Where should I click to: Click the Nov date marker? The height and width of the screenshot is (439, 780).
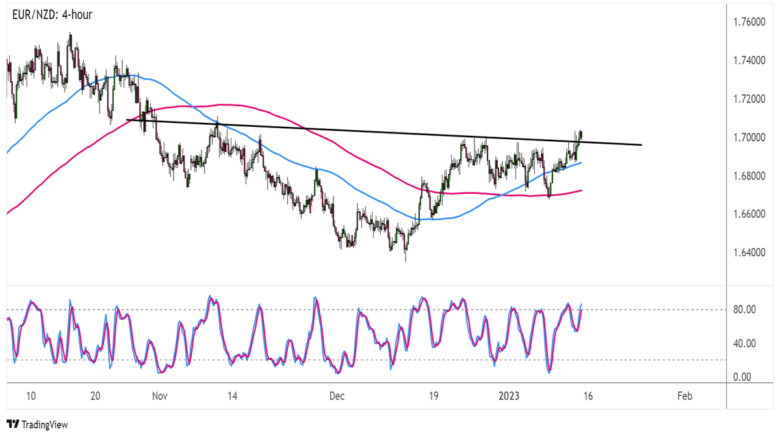coord(160,396)
